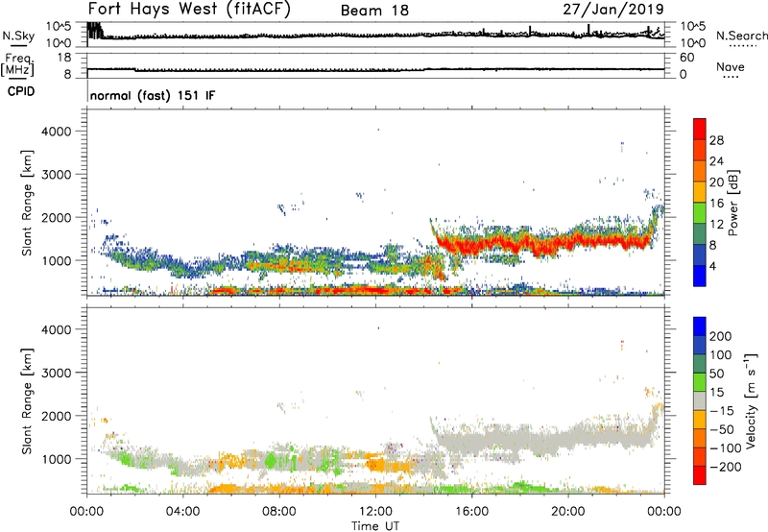Click the date '27/Jan/2019'
The height and width of the screenshot is (532, 768).
click(x=613, y=9)
